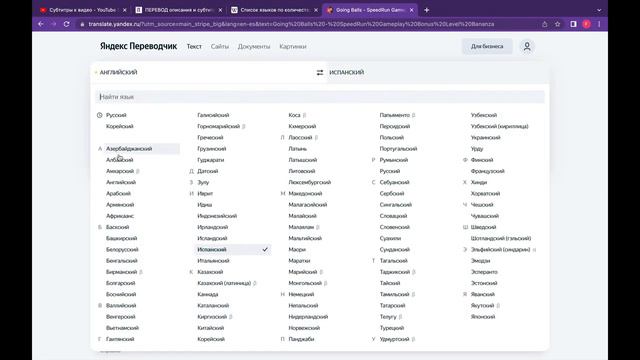Select Португальский language
The image size is (640, 360).
[x=398, y=149]
